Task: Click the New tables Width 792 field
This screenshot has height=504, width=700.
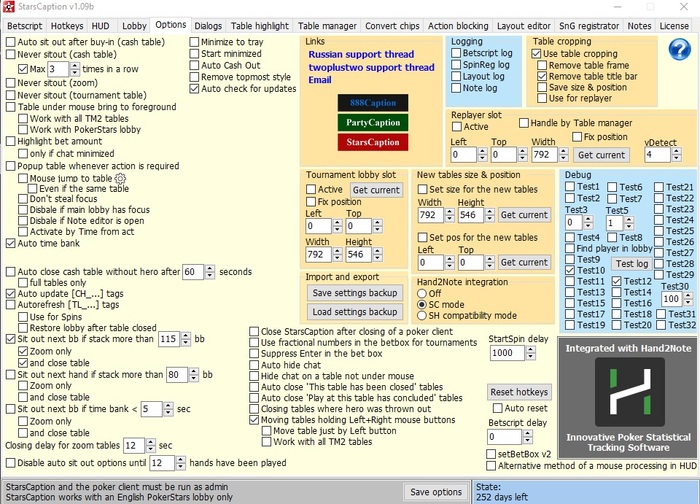Action: (x=431, y=215)
